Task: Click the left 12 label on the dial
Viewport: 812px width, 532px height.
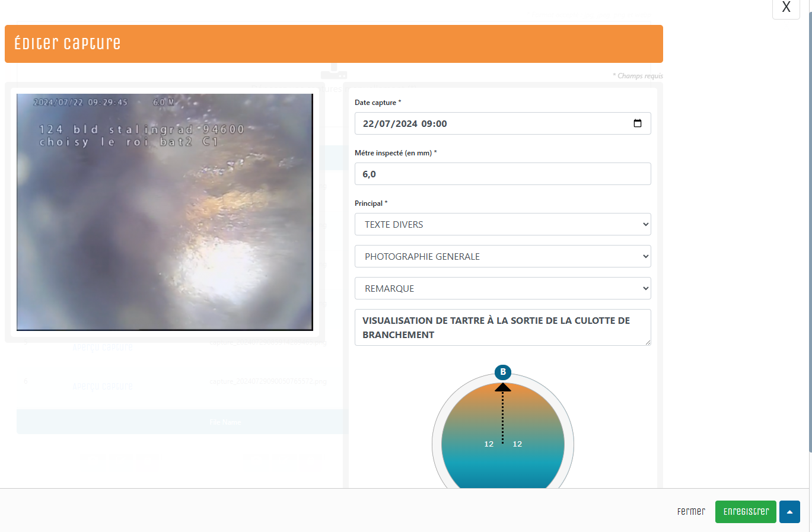Action: [489, 444]
